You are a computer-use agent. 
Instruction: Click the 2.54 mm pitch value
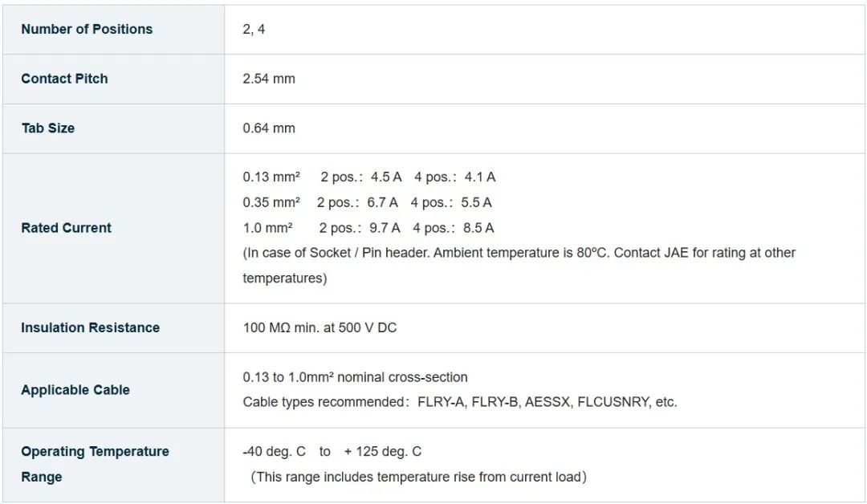[269, 79]
